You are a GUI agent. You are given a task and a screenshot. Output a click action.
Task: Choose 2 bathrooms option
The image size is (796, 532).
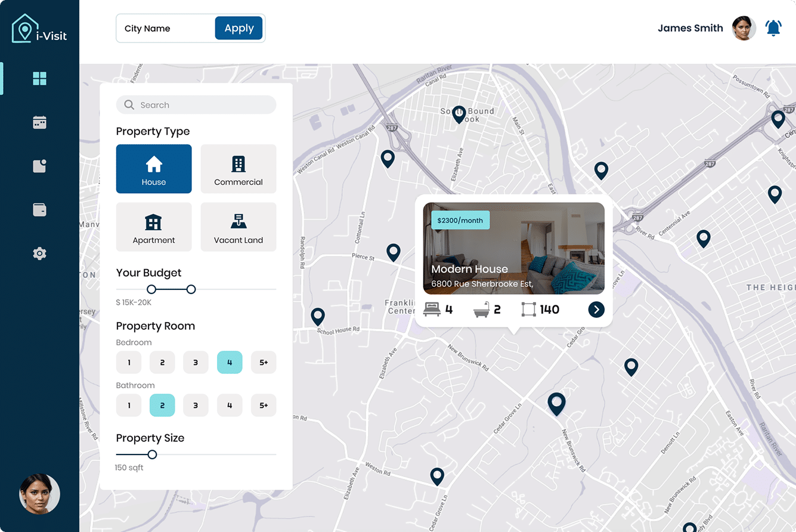point(162,406)
